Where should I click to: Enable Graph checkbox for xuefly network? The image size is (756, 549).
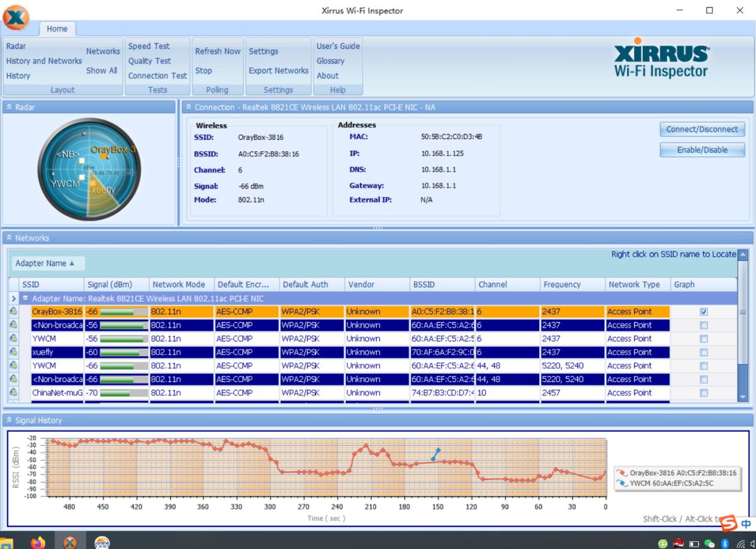(704, 353)
